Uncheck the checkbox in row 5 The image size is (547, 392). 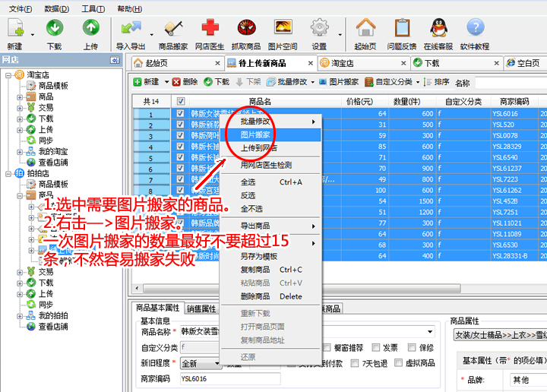click(x=180, y=157)
